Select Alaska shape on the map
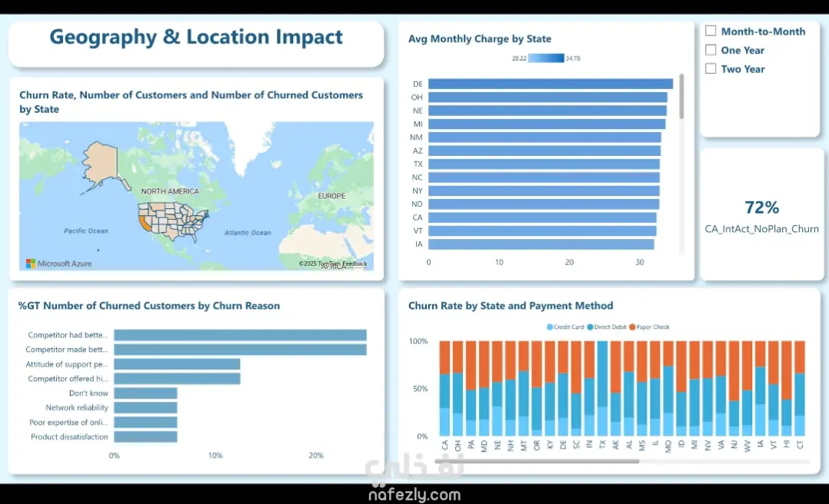 point(102,164)
